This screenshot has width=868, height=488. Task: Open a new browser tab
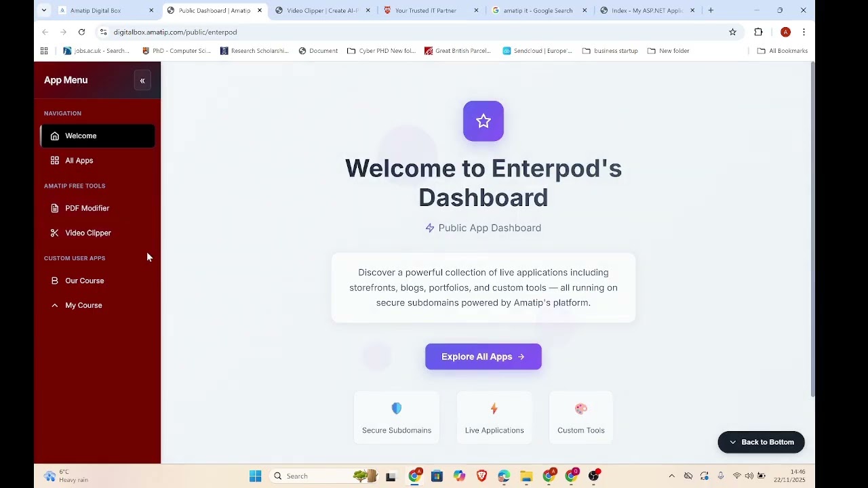coord(711,10)
